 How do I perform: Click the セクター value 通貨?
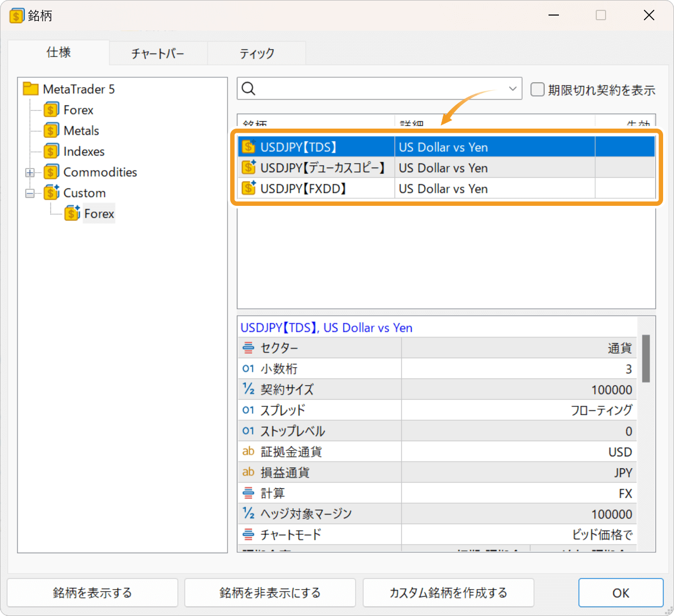coord(620,348)
